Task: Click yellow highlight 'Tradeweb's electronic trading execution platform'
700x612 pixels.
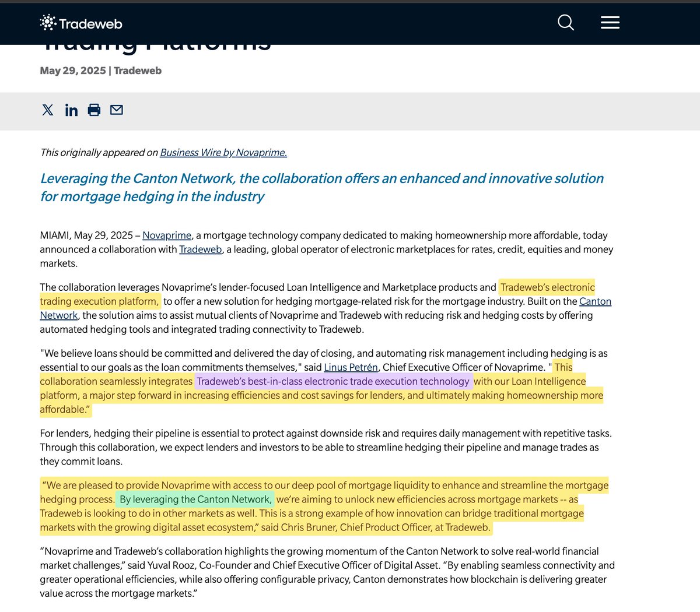Action: (547, 287)
